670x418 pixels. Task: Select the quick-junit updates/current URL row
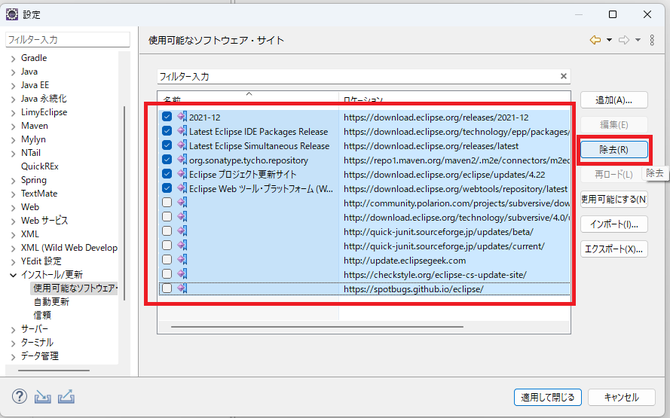365,245
